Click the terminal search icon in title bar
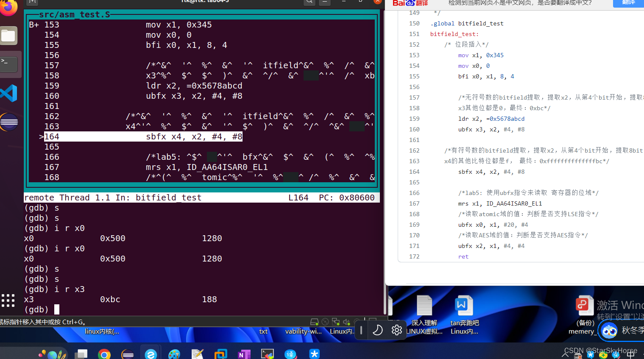This screenshot has height=359, width=644. [x=309, y=2]
